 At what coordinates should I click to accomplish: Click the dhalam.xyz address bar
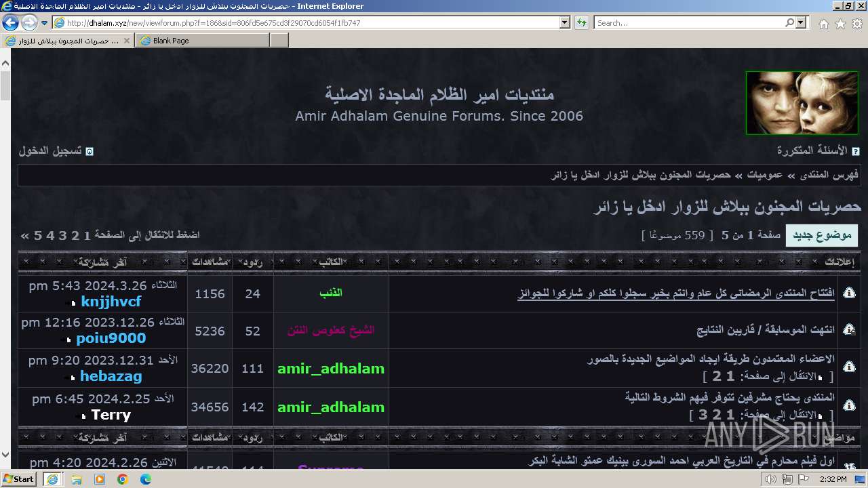point(307,22)
